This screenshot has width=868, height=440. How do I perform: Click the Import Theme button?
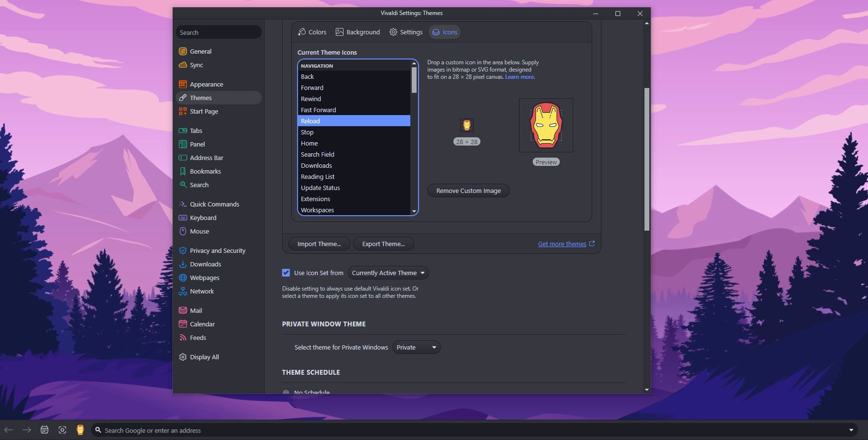[x=319, y=244]
